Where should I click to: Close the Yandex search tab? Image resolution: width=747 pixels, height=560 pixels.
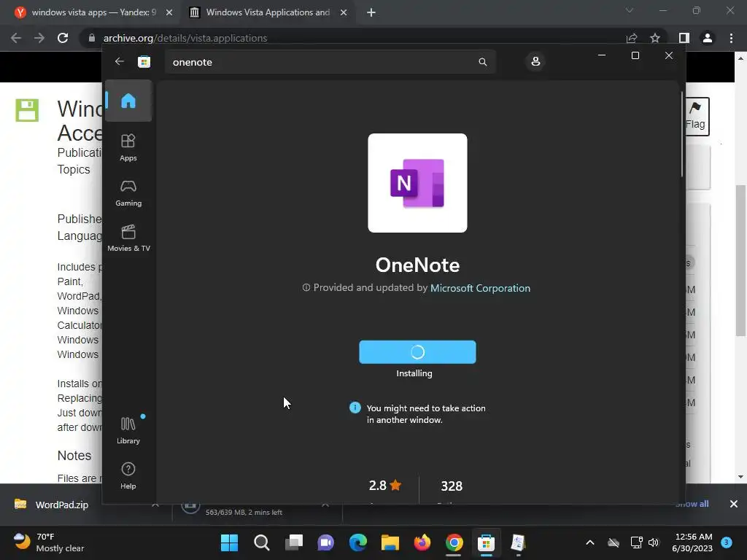point(169,13)
